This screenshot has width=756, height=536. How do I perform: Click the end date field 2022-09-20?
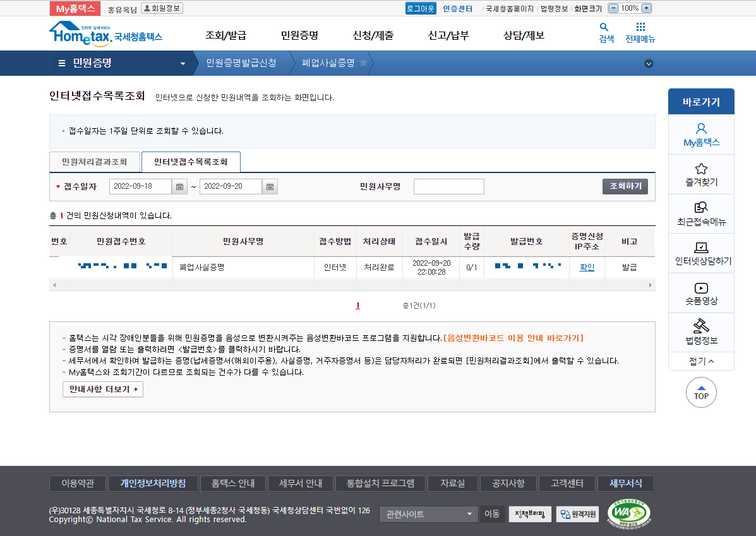(x=231, y=186)
